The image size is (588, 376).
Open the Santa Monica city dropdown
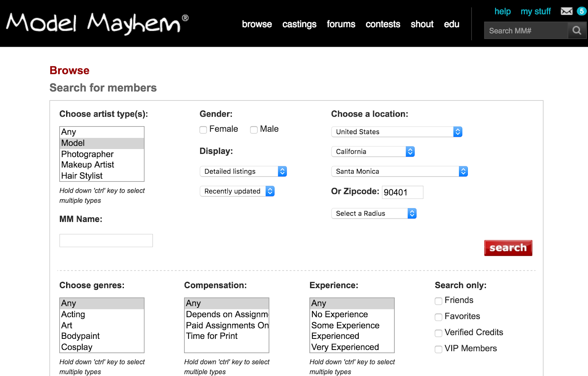399,171
